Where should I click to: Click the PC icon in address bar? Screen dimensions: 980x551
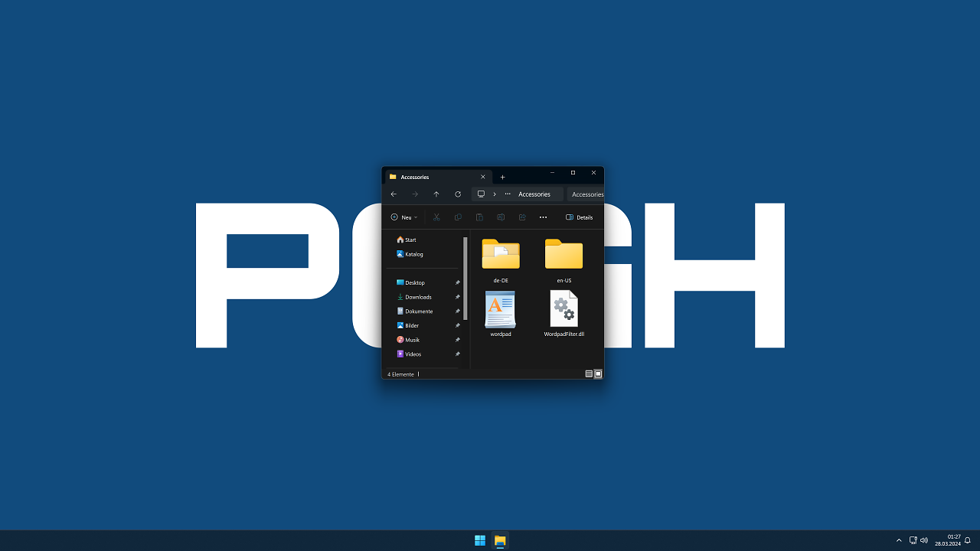click(x=481, y=194)
